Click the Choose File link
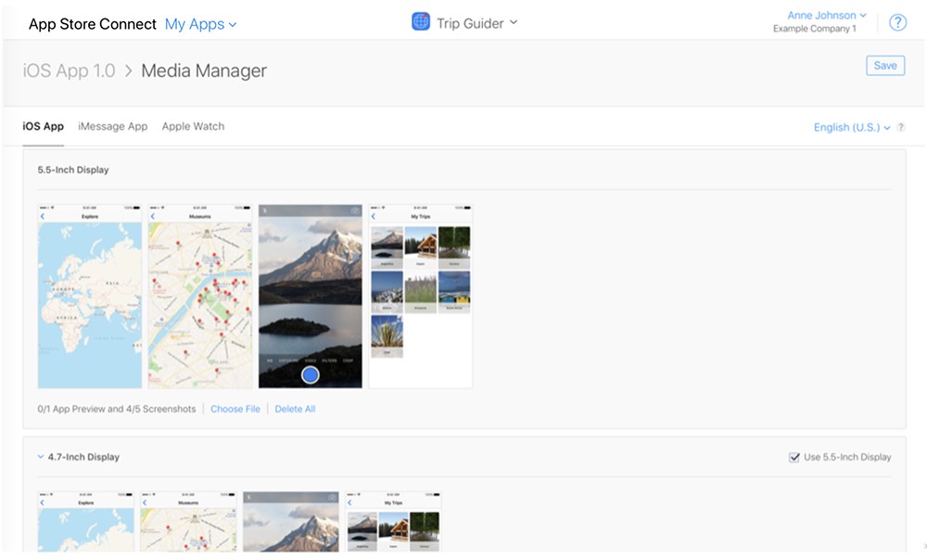This screenshot has height=560, width=927. [235, 409]
